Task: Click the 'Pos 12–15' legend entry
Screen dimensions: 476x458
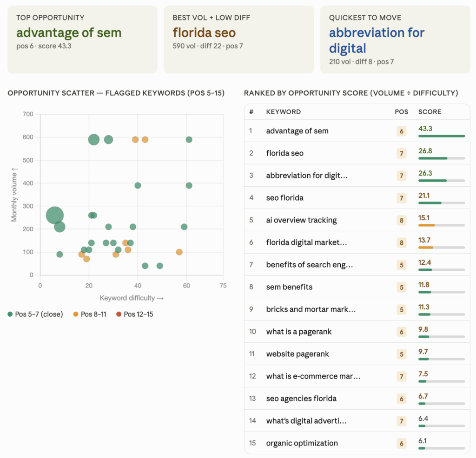Action: pyautogui.click(x=135, y=314)
